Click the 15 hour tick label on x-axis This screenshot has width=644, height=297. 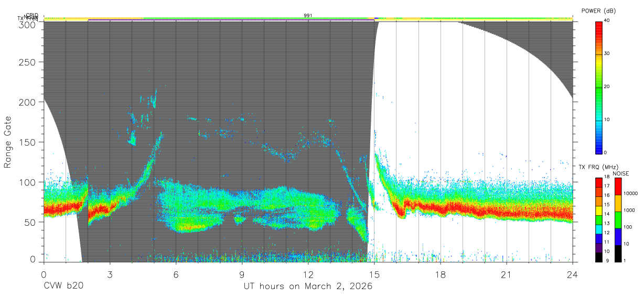[374, 274]
